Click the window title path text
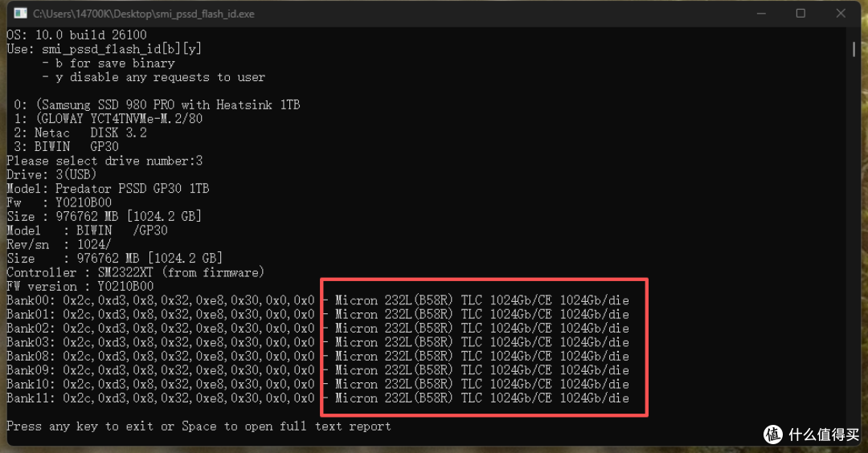Image resolution: width=868 pixels, height=453 pixels. point(143,14)
